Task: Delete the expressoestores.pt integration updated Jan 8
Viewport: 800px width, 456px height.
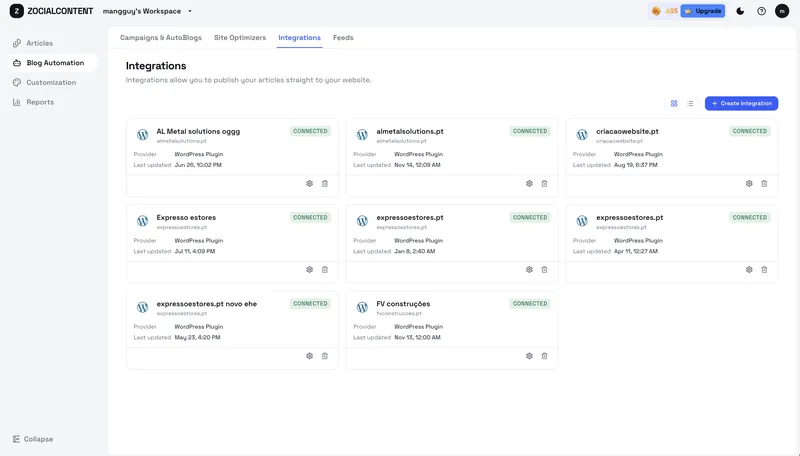Action: pyautogui.click(x=544, y=270)
